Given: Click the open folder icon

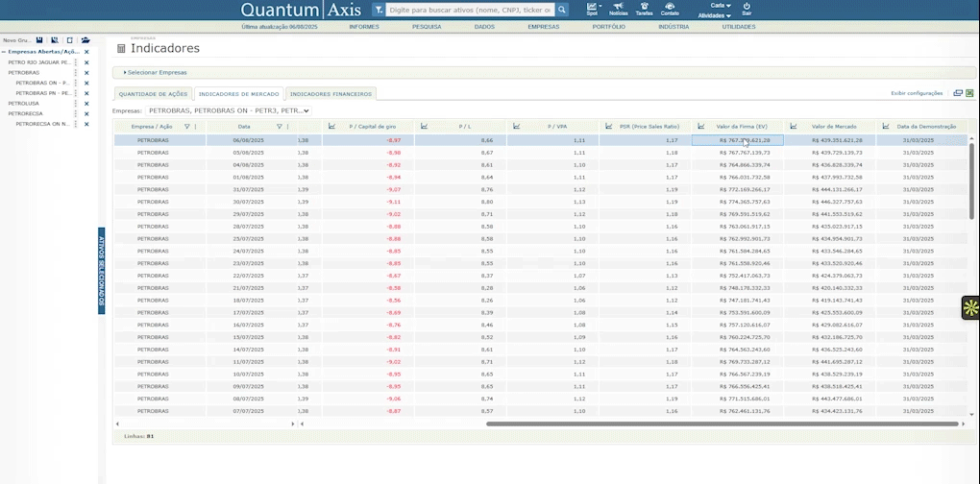Looking at the screenshot, I should (x=86, y=40).
